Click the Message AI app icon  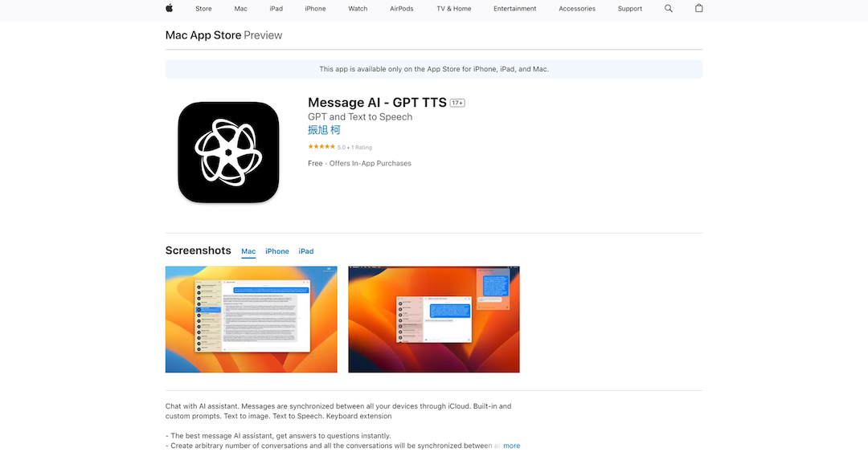[228, 153]
